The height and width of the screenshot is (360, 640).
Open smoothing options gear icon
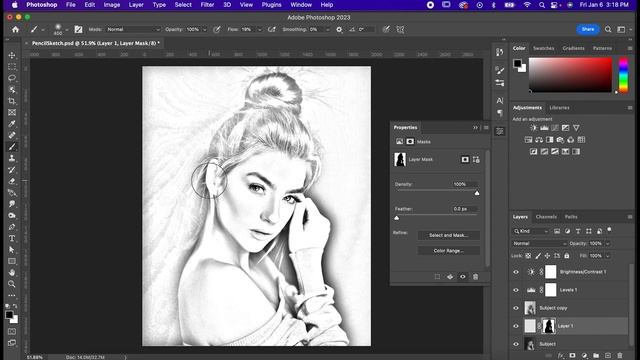pos(339,29)
